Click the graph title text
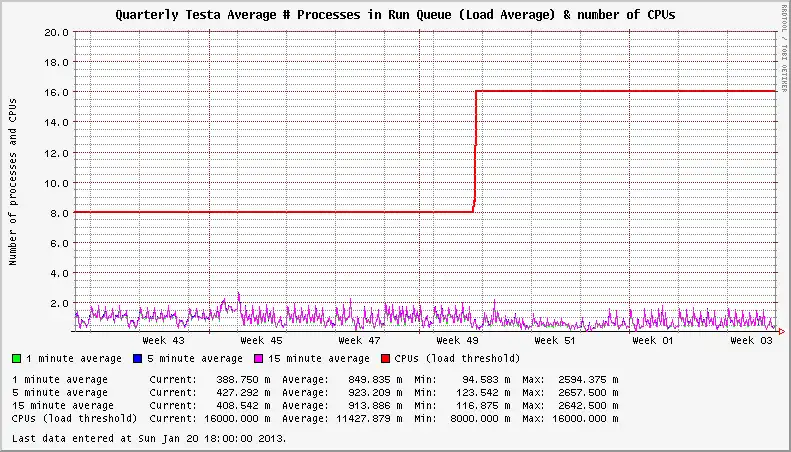The width and height of the screenshot is (791, 452). [x=395, y=15]
